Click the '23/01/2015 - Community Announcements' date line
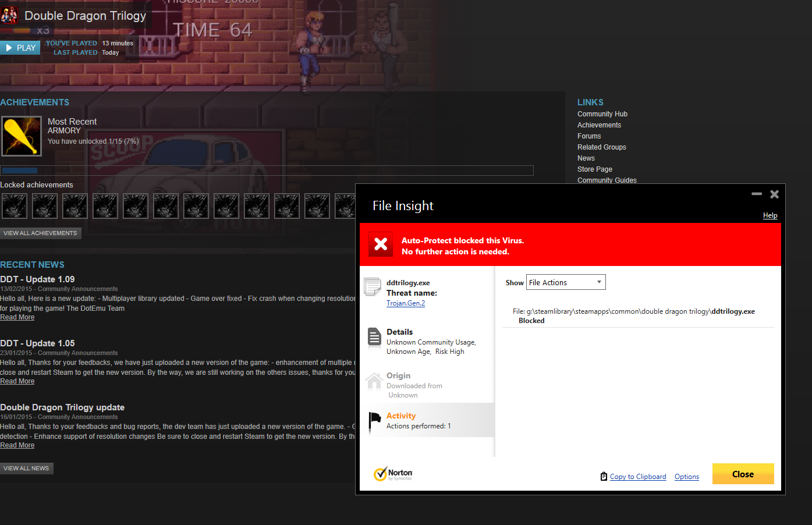The width and height of the screenshot is (812, 525). [59, 353]
